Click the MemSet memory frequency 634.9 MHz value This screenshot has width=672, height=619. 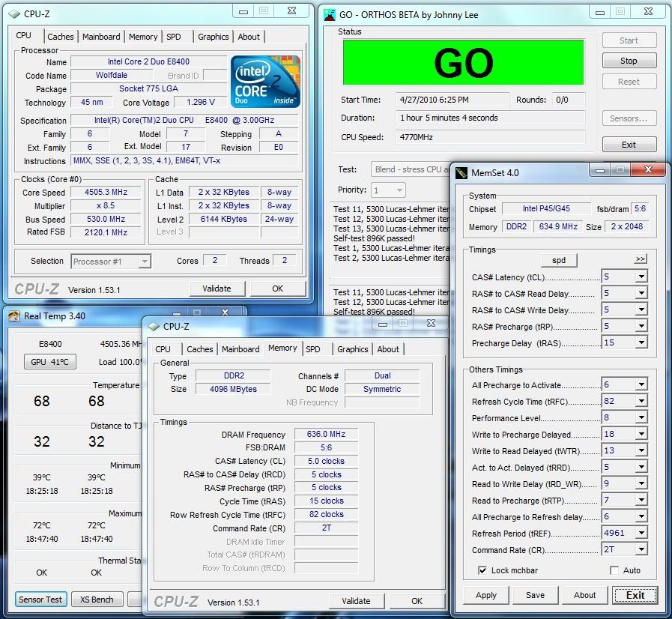click(x=558, y=226)
